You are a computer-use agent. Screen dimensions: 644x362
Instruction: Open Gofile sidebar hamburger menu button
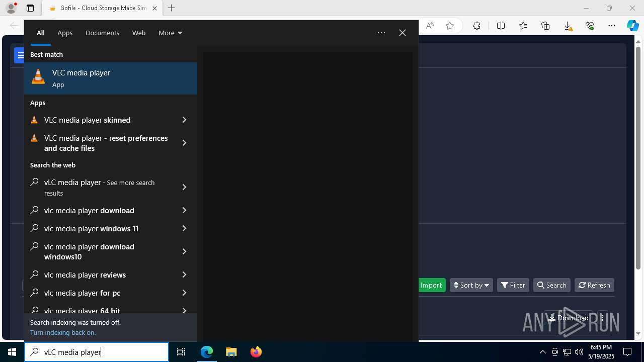(20, 55)
